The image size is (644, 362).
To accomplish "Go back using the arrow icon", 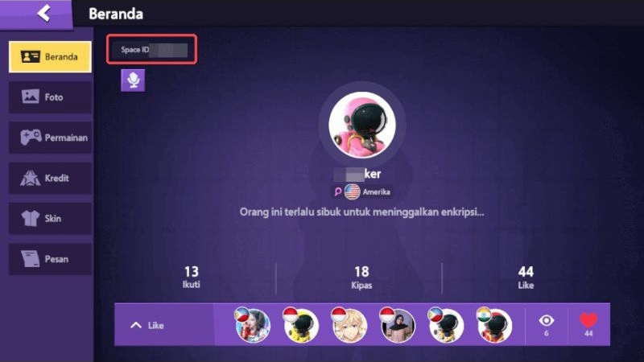I will point(44,13).
